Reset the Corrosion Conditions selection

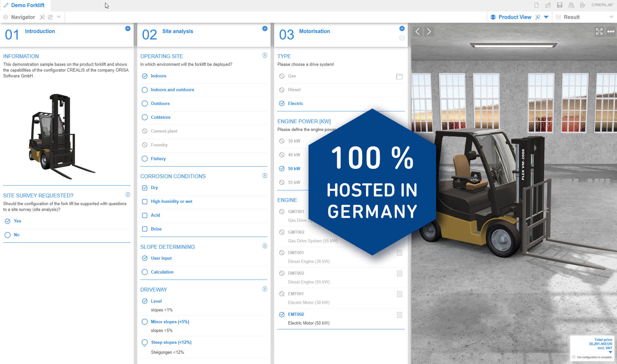tap(265, 176)
